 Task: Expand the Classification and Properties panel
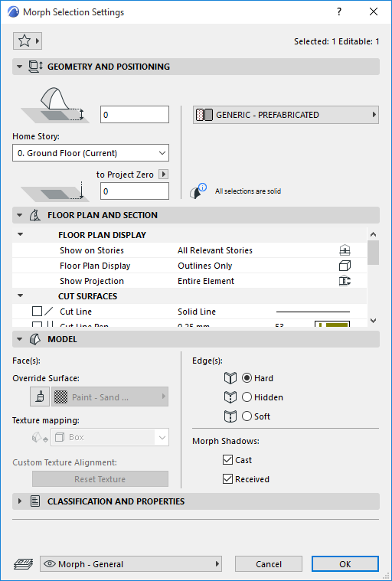click(x=20, y=501)
